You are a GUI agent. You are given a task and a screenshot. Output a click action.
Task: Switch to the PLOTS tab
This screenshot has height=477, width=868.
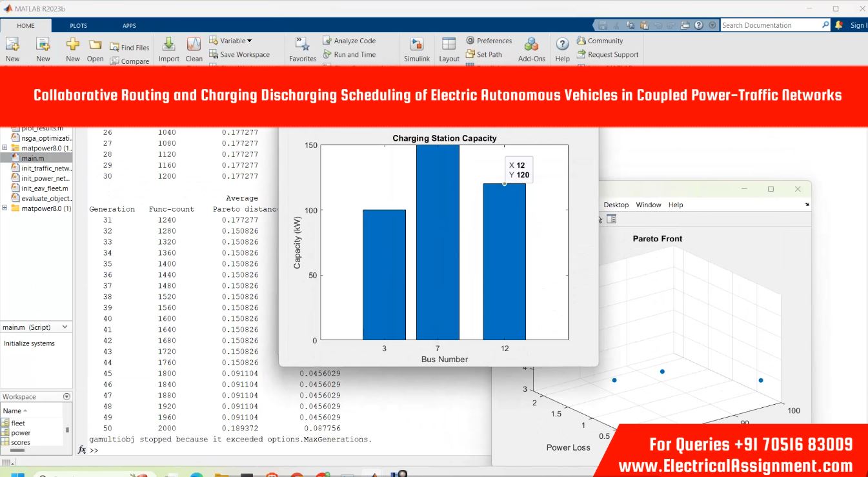78,26
